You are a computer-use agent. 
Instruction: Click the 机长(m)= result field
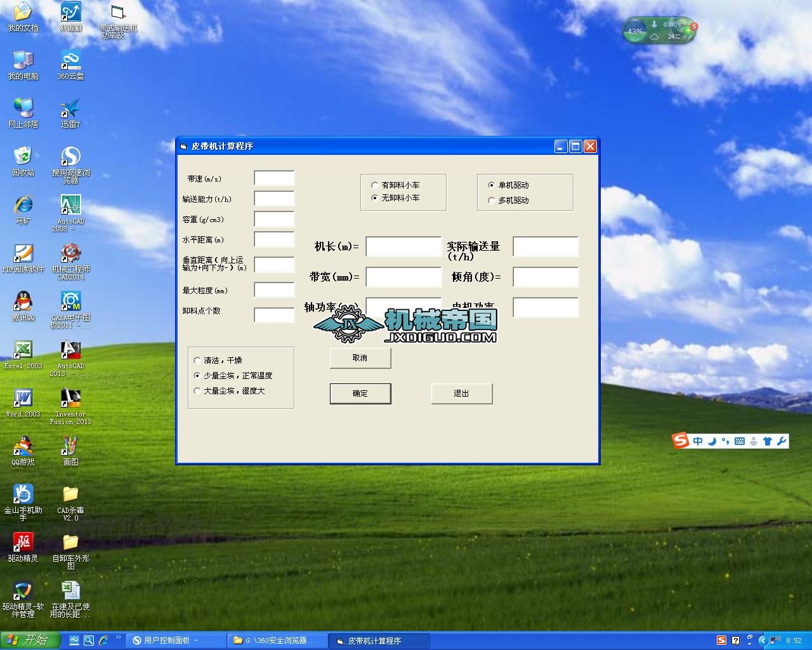point(403,247)
